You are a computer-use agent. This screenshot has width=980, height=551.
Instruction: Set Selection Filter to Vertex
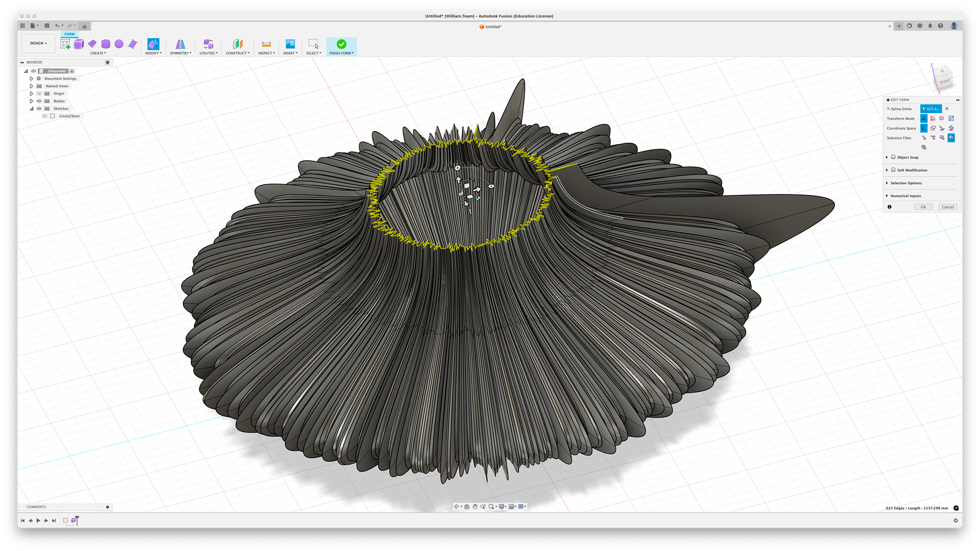pyautogui.click(x=924, y=138)
